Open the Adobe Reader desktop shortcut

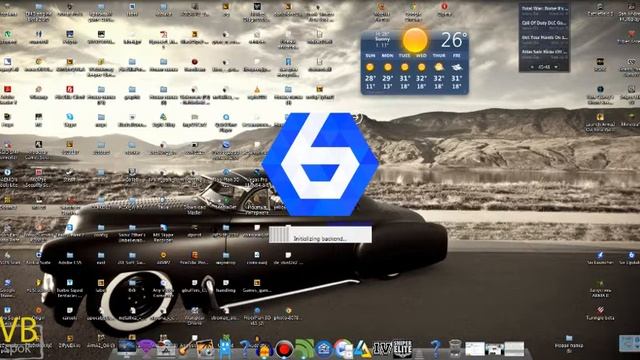tap(7, 95)
